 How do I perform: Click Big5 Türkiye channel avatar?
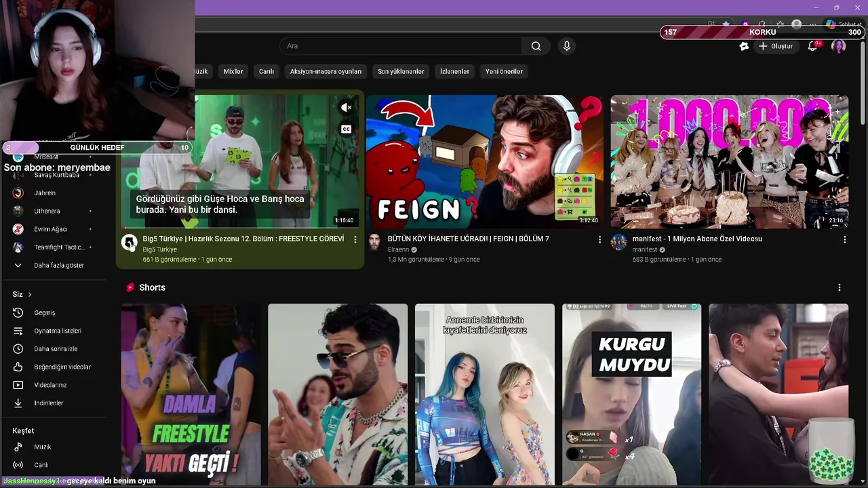tap(129, 243)
